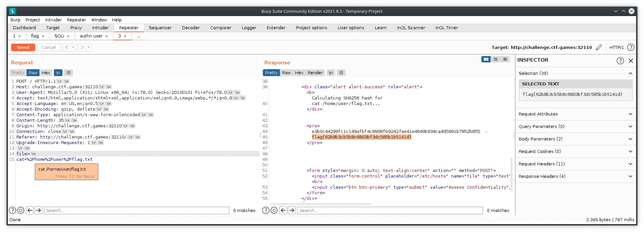
Task: Close the flag repeater tab
Action: (x=43, y=36)
